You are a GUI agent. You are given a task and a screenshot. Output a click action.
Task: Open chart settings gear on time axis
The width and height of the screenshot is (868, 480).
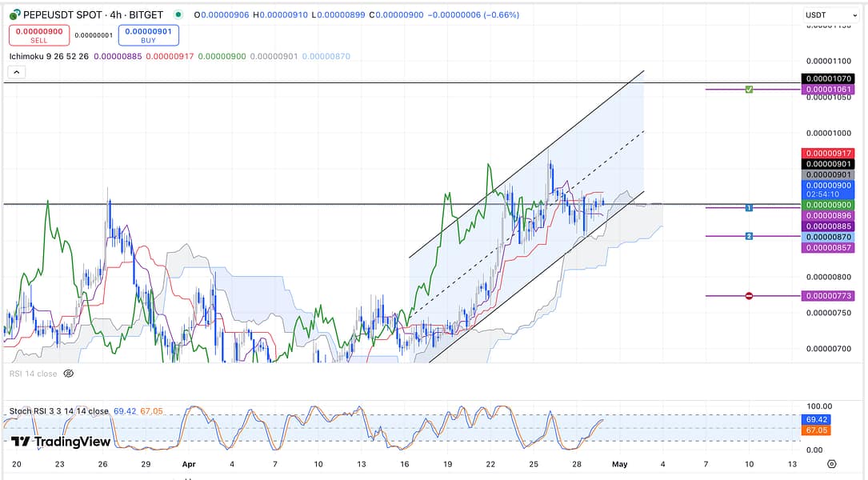pos(832,464)
